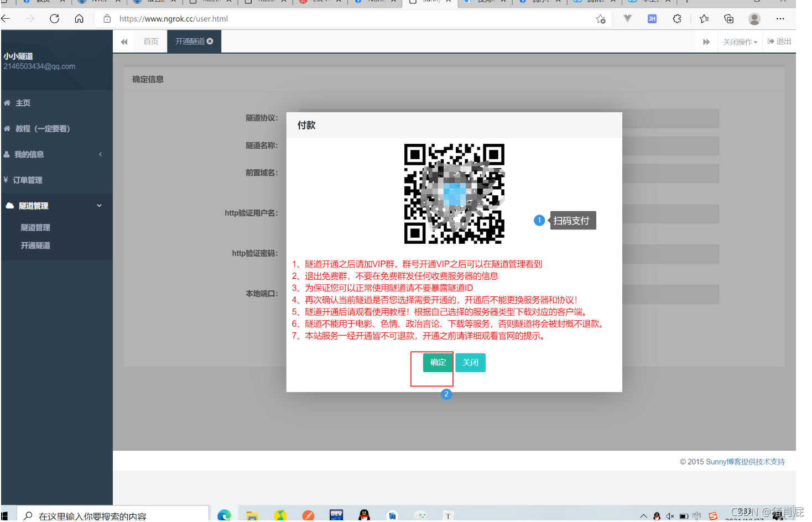
Task: Open the JH extension icon
Action: (x=652, y=19)
